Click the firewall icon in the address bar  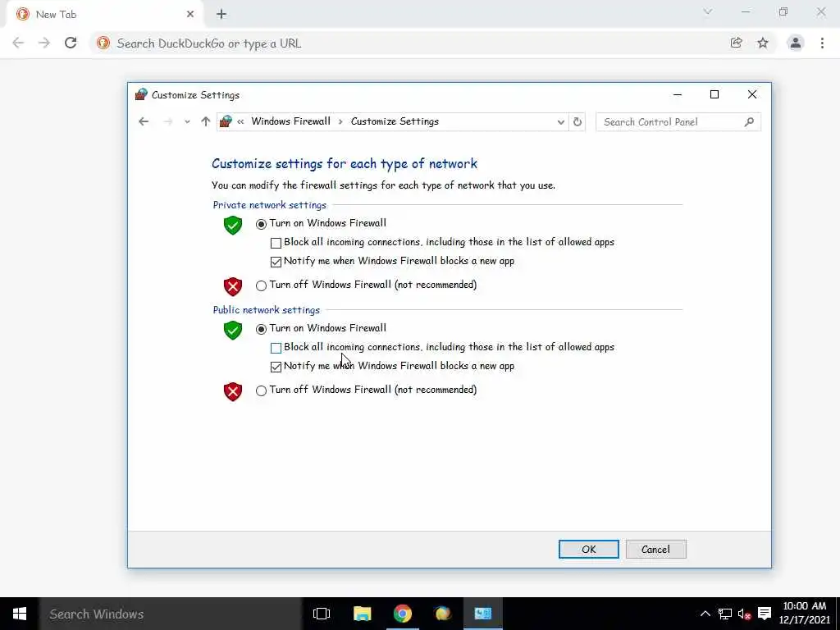click(x=226, y=121)
